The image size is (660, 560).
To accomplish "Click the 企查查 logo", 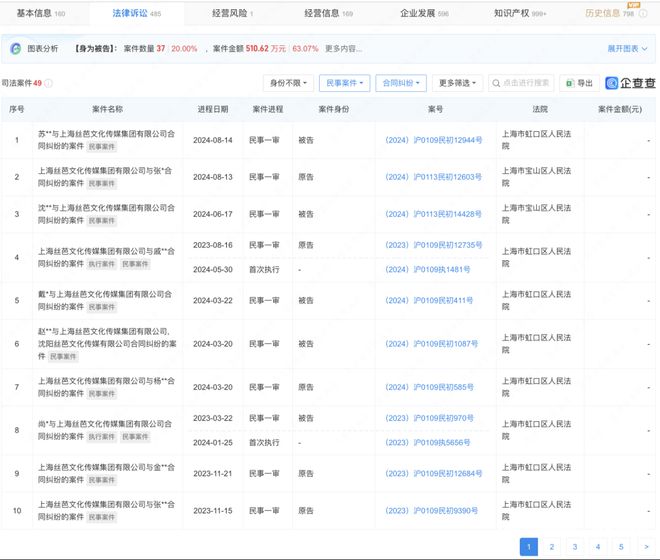I will point(630,83).
